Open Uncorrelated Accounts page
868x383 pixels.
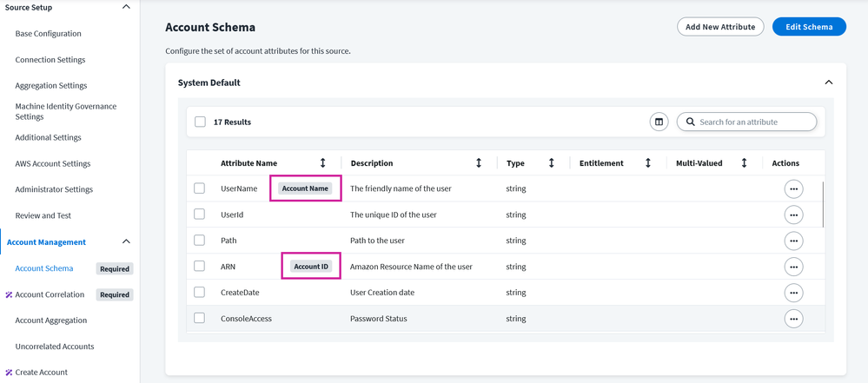tap(55, 347)
